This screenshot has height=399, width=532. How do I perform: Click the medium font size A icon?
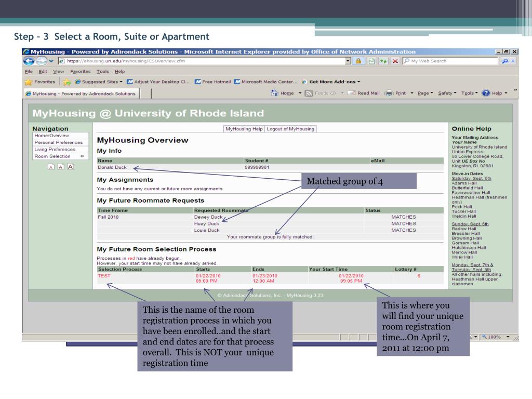(x=60, y=167)
